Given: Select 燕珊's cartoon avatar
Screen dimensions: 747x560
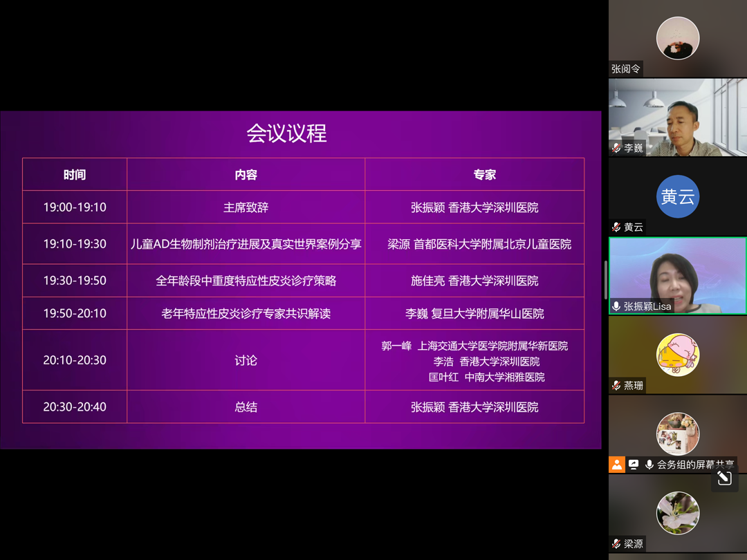Looking at the screenshot, I should (677, 355).
